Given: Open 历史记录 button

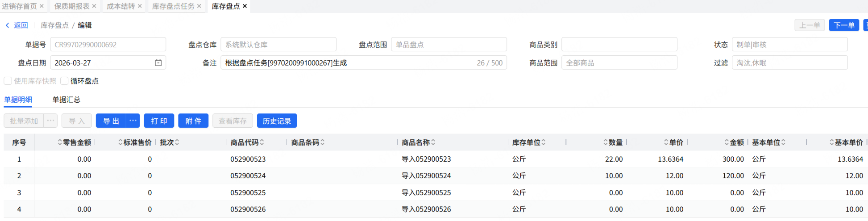Looking at the screenshot, I should (277, 121).
